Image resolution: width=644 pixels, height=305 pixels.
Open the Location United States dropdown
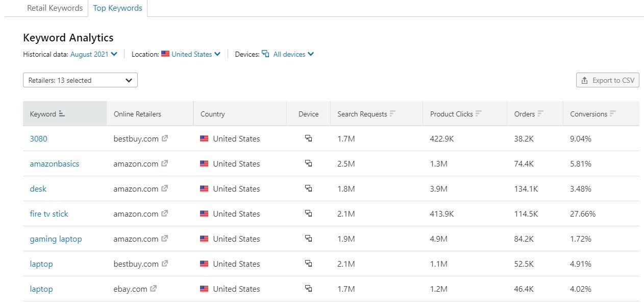[196, 54]
